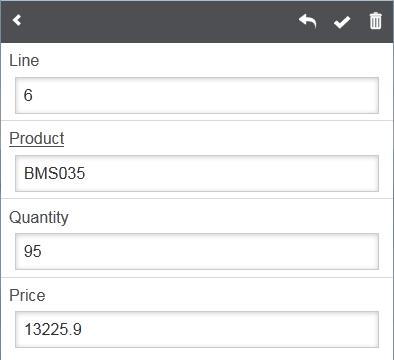The height and width of the screenshot is (360, 394).
Task: Click the Line label text
Action: [x=24, y=60]
